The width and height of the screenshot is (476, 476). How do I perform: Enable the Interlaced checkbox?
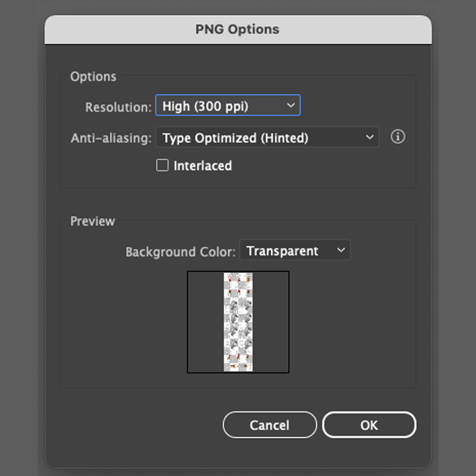[x=163, y=165]
